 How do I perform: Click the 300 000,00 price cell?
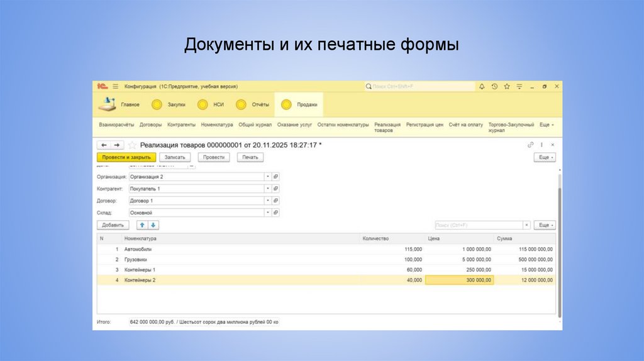[459, 280]
